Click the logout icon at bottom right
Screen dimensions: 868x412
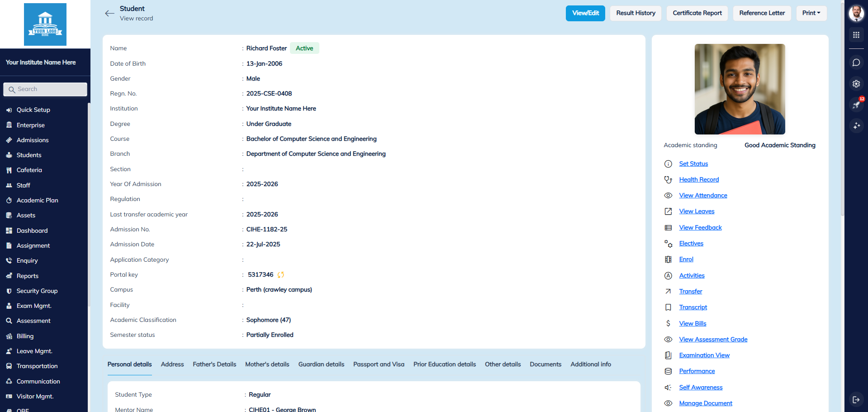click(x=856, y=399)
